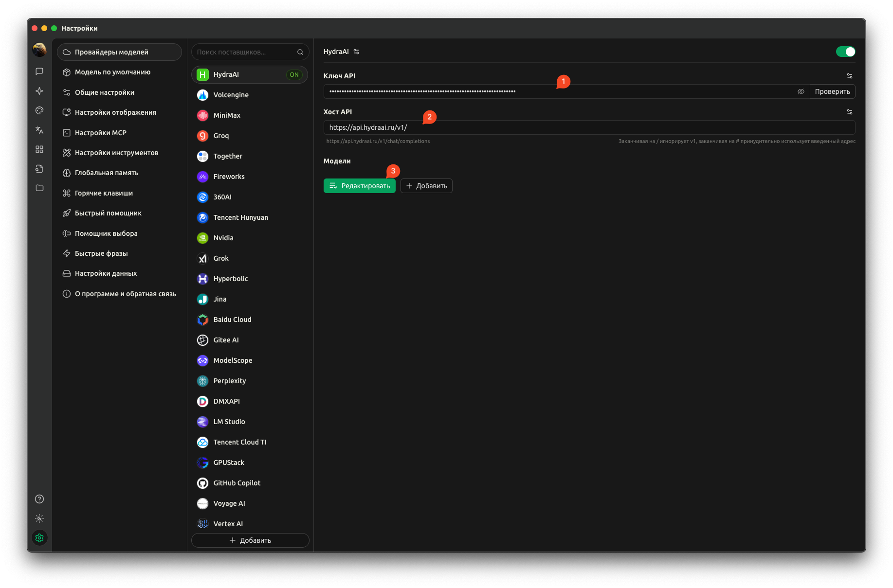
Task: Focus the Хост API input field
Action: pos(589,127)
